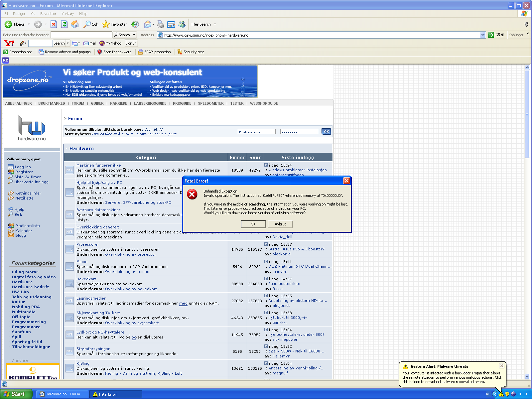This screenshot has height=399, width=532.
Task: Open the Fil menu
Action: 6,14
